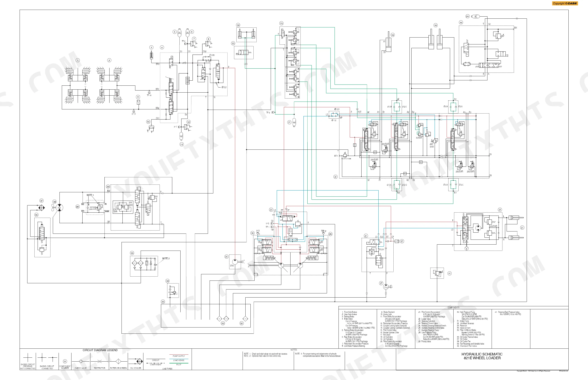
Task: Click '30. High Pressure Pump' list entry
Action: coord(466,312)
